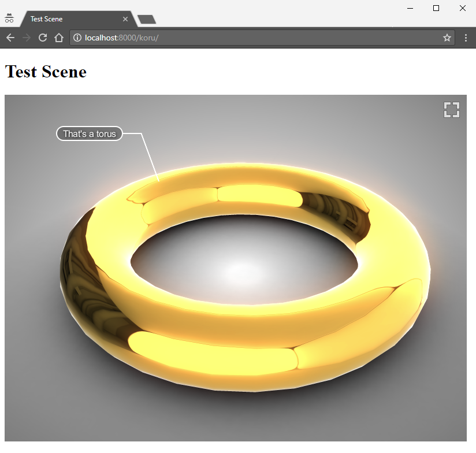The width and height of the screenshot is (476, 453).
Task: Close the Test Scene tab
Action: 125,19
